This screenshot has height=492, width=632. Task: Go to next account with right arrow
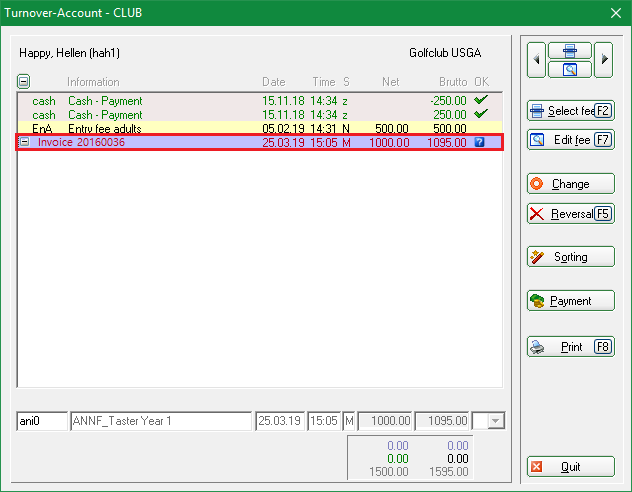click(603, 60)
